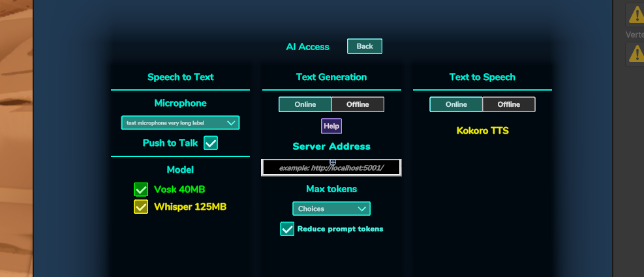The height and width of the screenshot is (277, 644).
Task: Click the Speech to Text heading
Action: pos(181,77)
